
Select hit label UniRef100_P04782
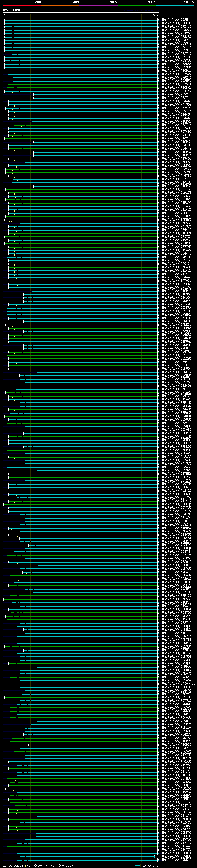(x=176, y=135)
